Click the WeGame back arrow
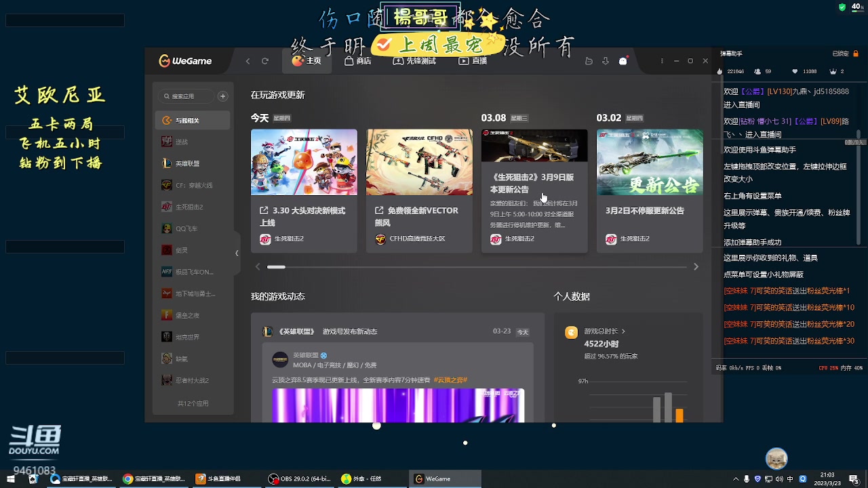Screen dimensions: 868x488 pyautogui.click(x=248, y=61)
